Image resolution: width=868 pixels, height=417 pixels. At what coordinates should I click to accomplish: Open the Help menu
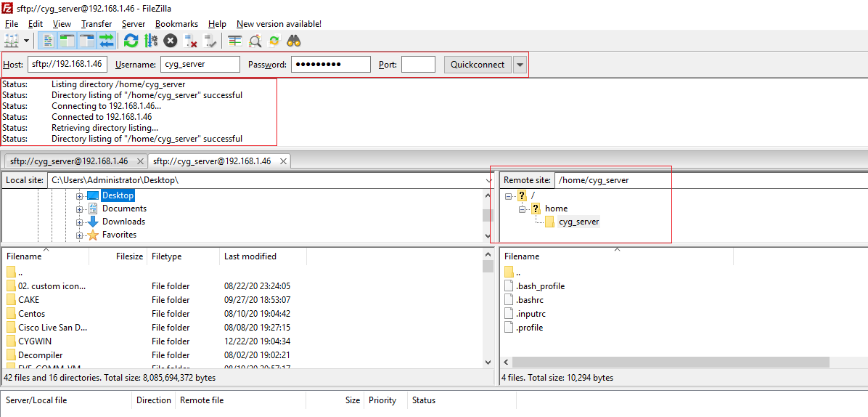coord(217,24)
